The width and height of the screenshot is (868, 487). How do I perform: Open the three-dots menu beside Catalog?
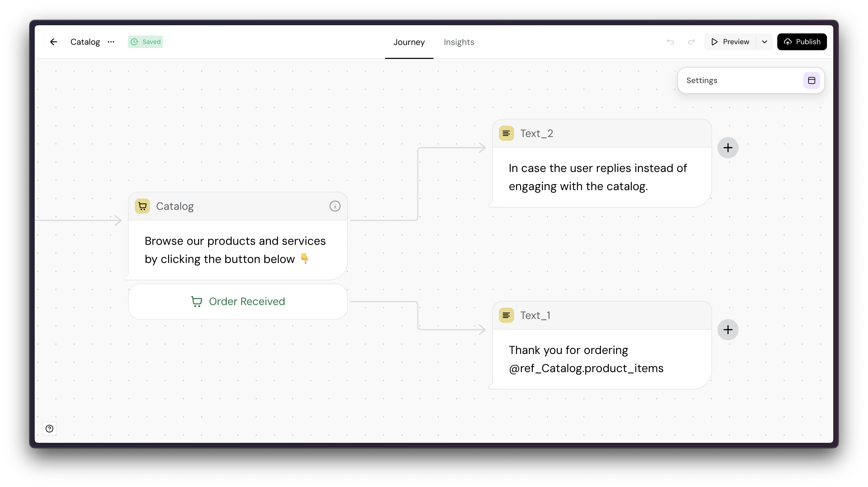[111, 42]
